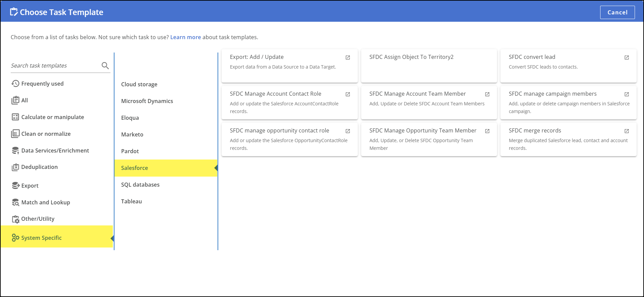Image resolution: width=644 pixels, height=297 pixels.
Task: Pick SFDC Manage Account Contact Role card
Action: coord(290,103)
